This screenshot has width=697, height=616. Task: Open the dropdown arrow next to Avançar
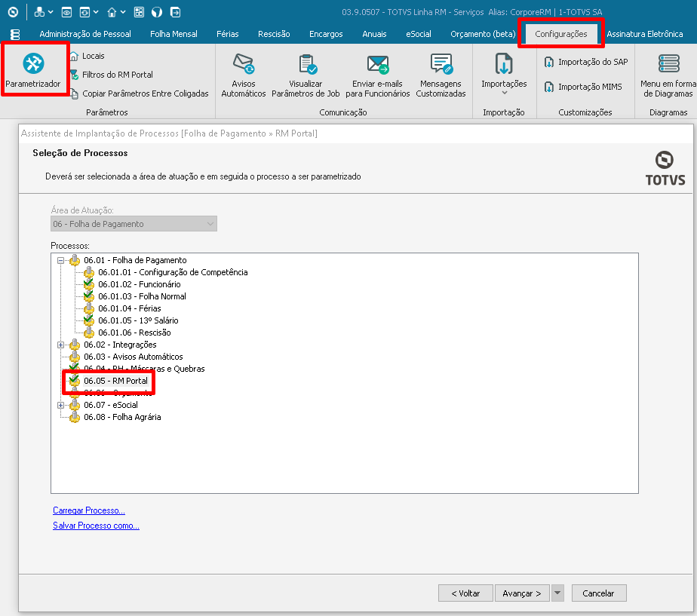pyautogui.click(x=557, y=593)
